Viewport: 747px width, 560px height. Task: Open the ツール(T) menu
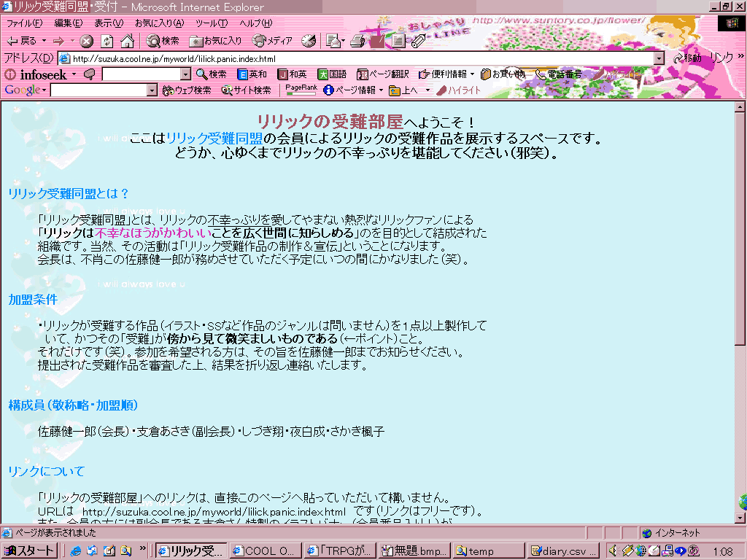[x=211, y=23]
